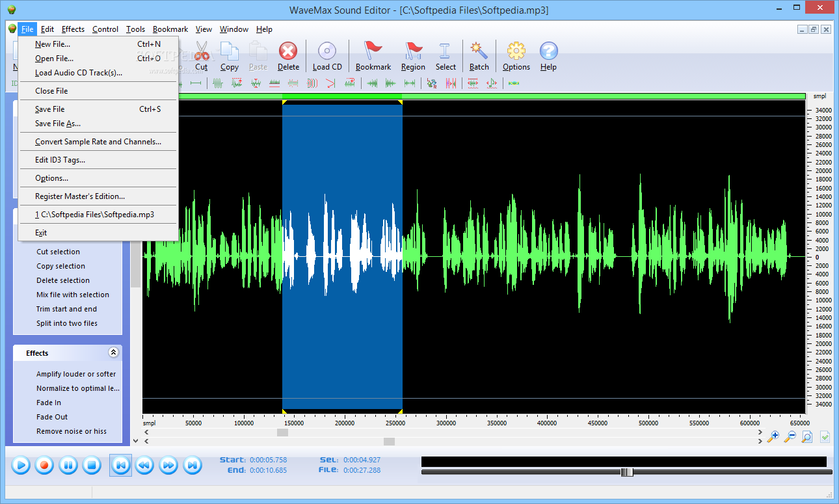This screenshot has height=504, width=839.
Task: Click the green horizontal line-span icon
Action: (196, 83)
